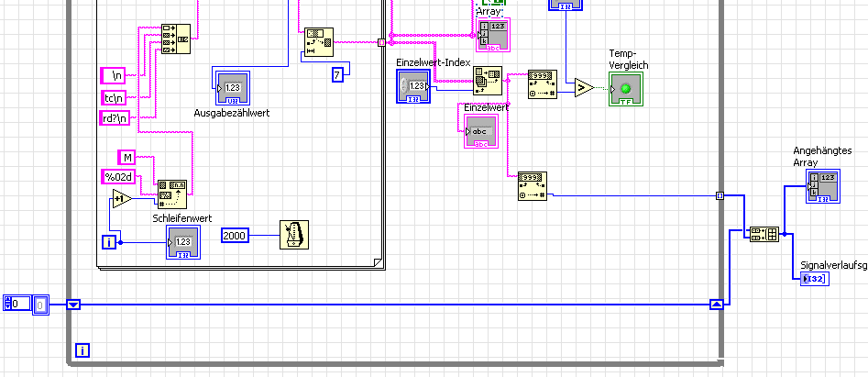Select the 2000 numeric constant
The width and height of the screenshot is (868, 377).
[x=235, y=236]
